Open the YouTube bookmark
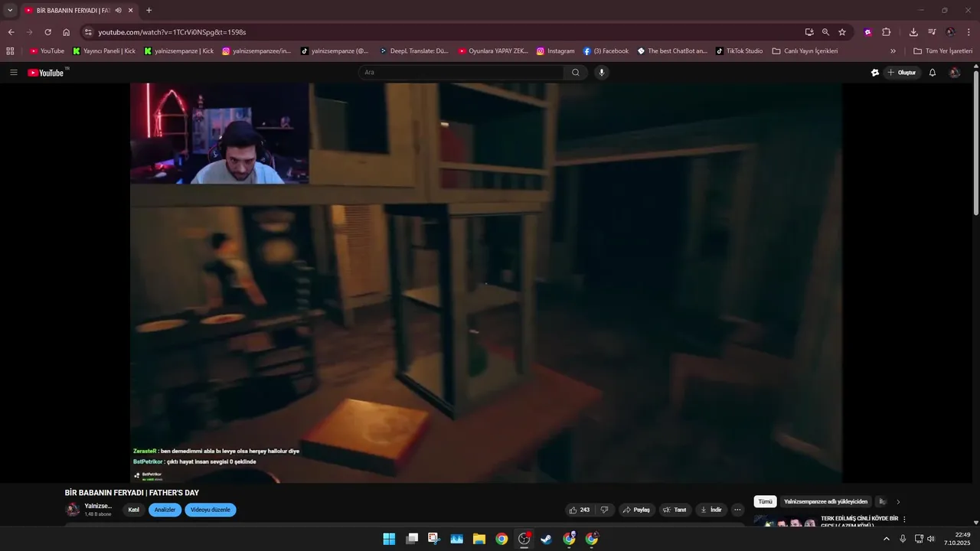 [47, 51]
